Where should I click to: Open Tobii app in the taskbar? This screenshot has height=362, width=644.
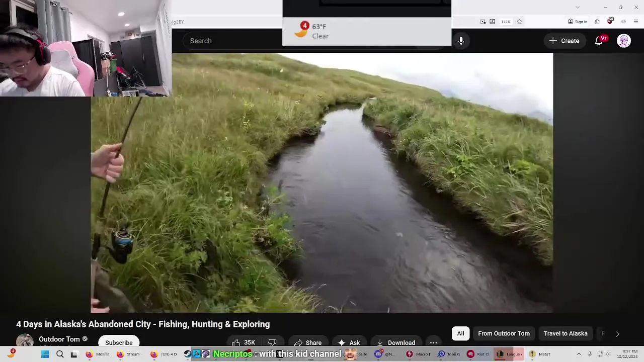449,354
